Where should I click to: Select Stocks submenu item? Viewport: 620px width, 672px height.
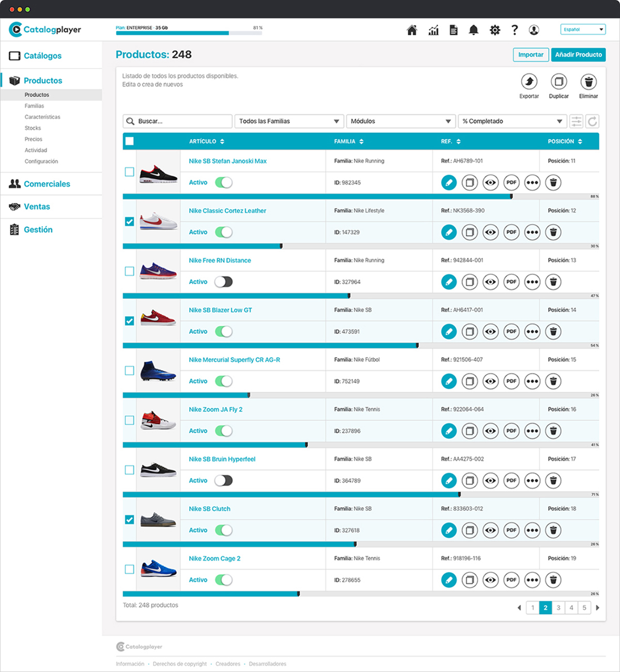click(x=33, y=128)
